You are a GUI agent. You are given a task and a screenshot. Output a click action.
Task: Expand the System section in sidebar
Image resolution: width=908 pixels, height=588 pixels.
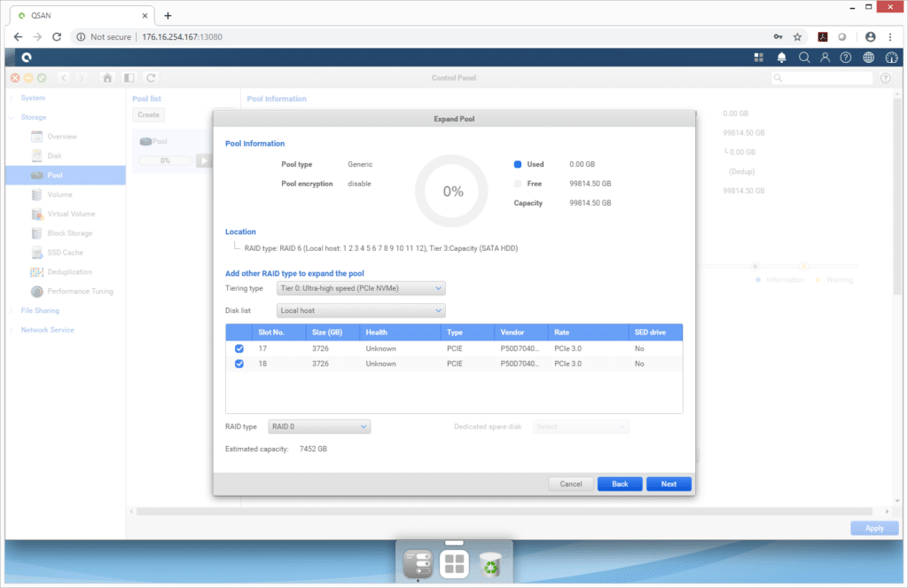(x=33, y=98)
